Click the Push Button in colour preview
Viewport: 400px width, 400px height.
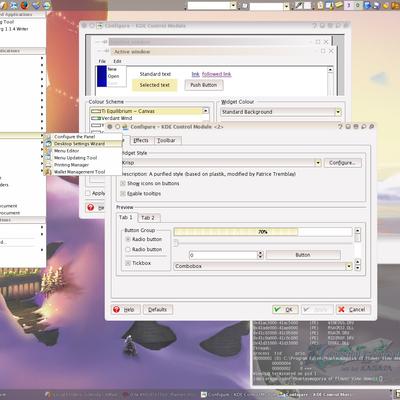204,85
